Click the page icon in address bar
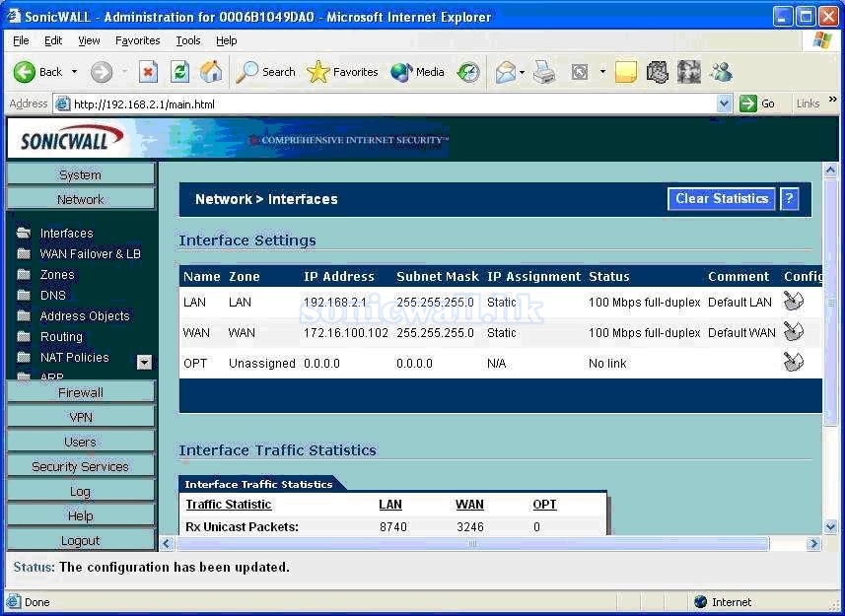 (63, 103)
